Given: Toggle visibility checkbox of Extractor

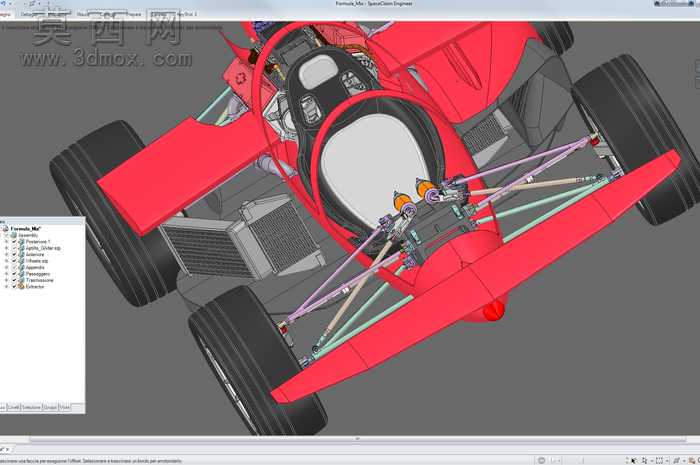Looking at the screenshot, I should (14, 286).
